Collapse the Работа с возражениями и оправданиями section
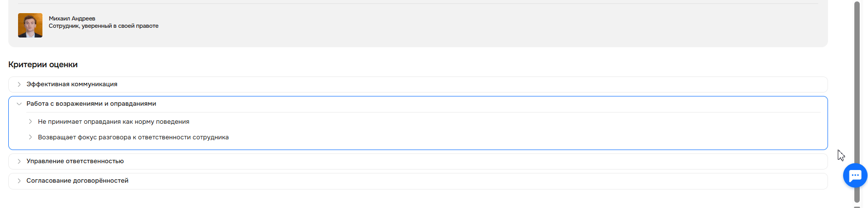Image resolution: width=868 pixels, height=208 pixels. [91, 104]
